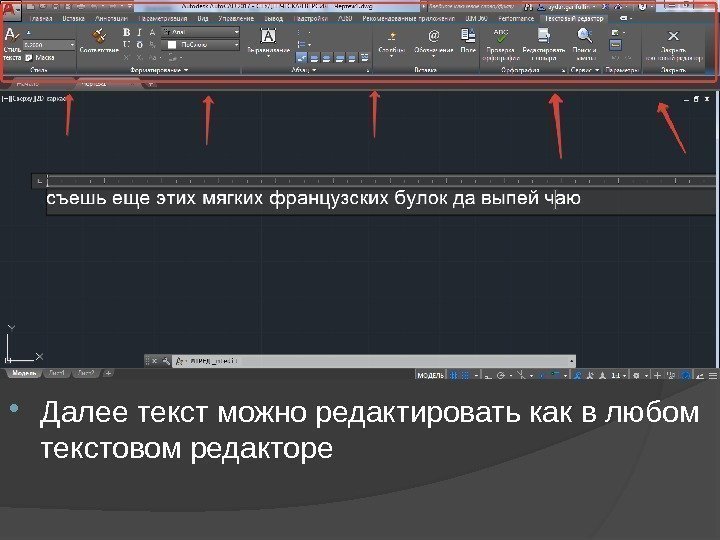Viewport: 720px width, 540px height.
Task: Toggle Overline formatting
Action: 139,45
